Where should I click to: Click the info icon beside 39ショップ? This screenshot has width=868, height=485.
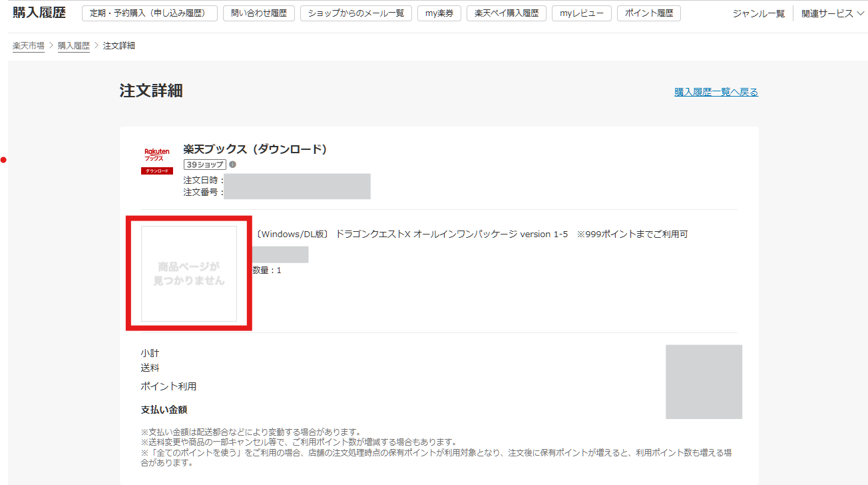coord(232,165)
